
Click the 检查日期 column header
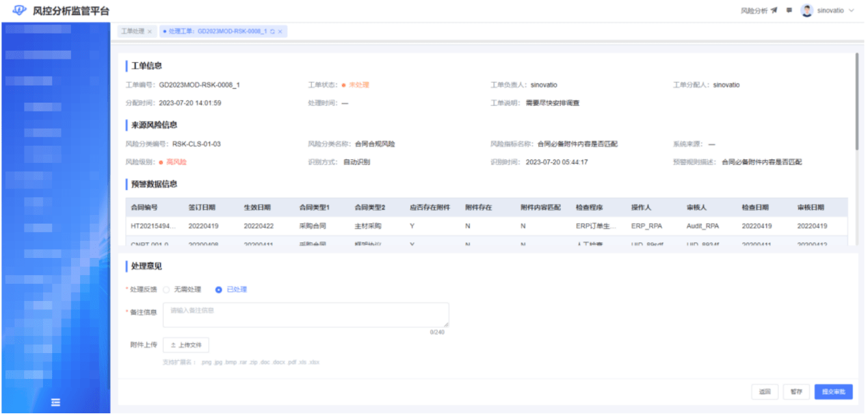pos(755,207)
